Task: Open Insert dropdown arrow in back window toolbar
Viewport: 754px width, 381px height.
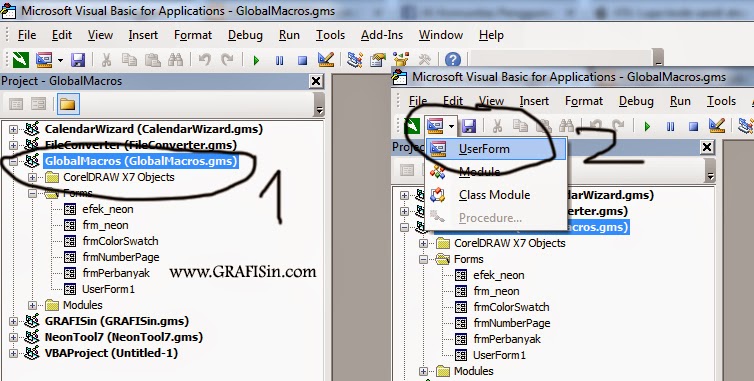Action: click(x=60, y=61)
